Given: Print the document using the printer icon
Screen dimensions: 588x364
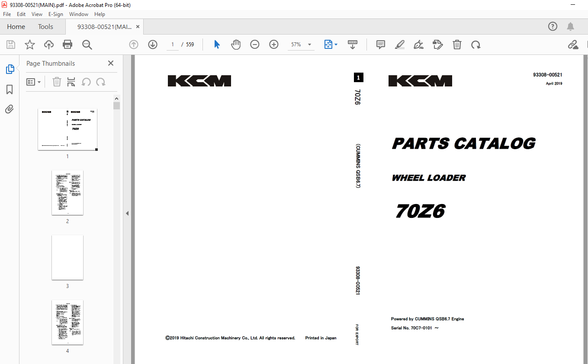Looking at the screenshot, I should pos(67,45).
